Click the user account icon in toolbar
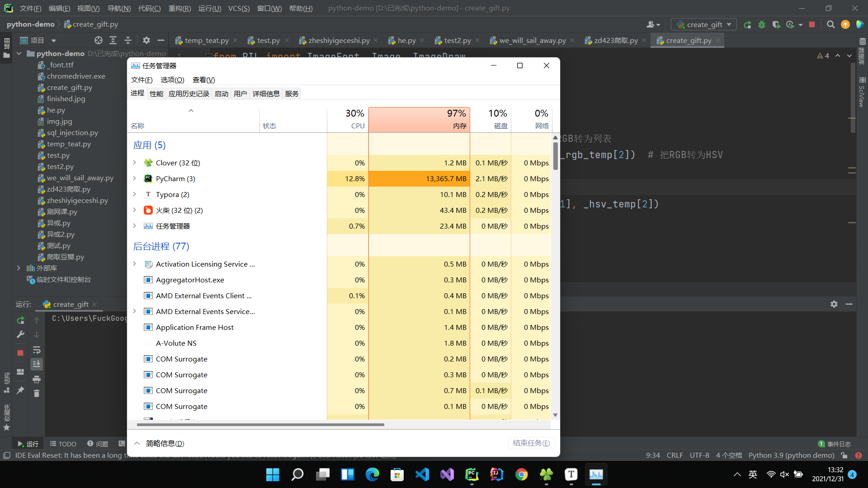 click(653, 25)
